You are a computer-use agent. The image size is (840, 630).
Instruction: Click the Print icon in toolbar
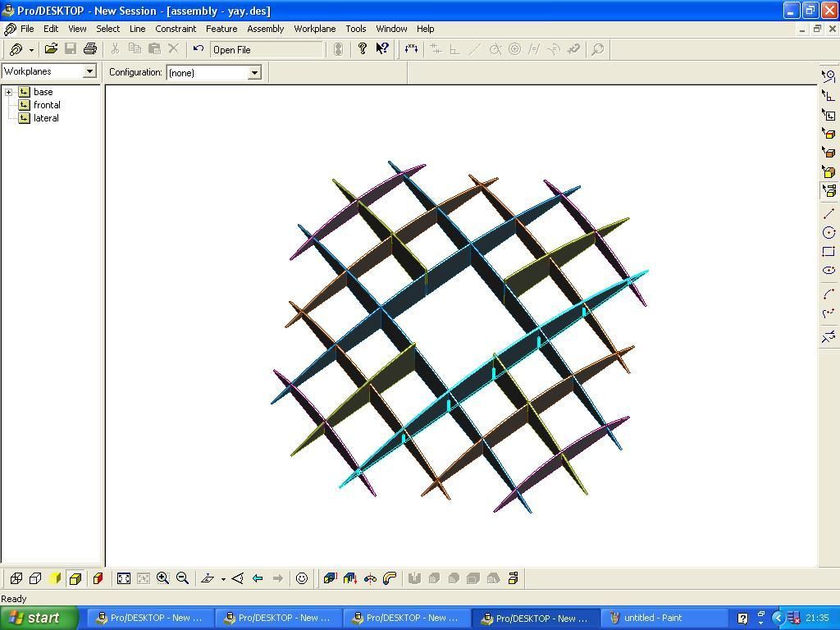pyautogui.click(x=90, y=49)
